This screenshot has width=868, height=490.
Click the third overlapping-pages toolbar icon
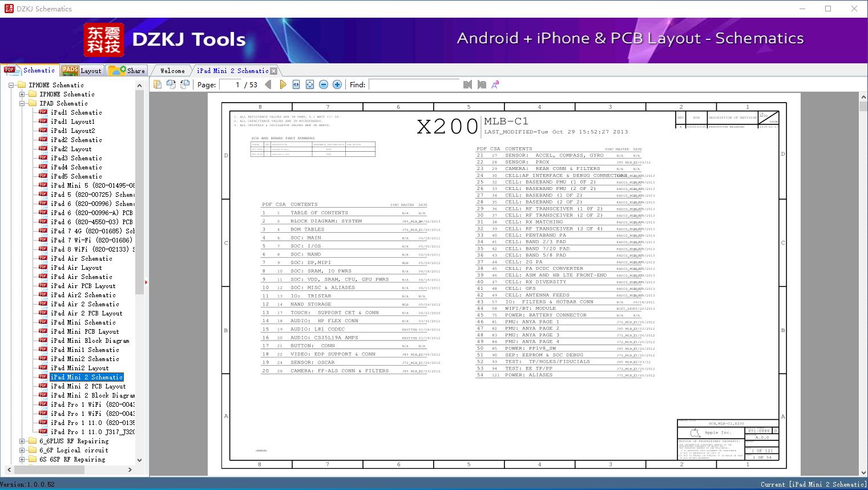tap(185, 84)
